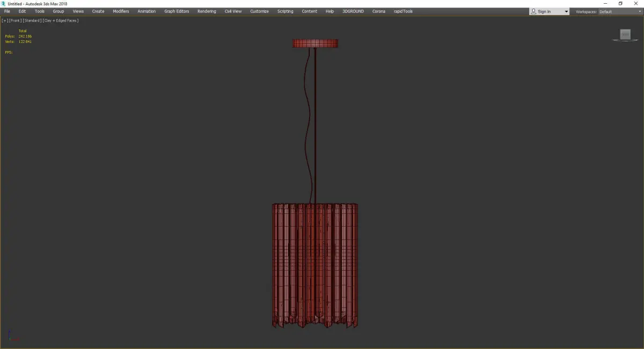Click the [Front] viewport view label
The width and height of the screenshot is (644, 349).
coord(15,20)
